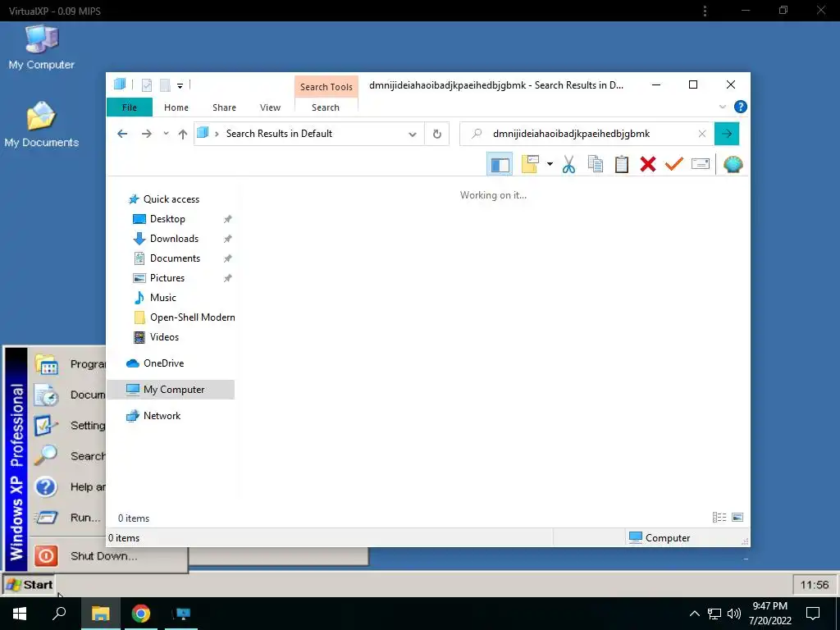The image size is (840, 630).
Task: Click the Open-Shell settings shell icon
Action: tap(733, 164)
